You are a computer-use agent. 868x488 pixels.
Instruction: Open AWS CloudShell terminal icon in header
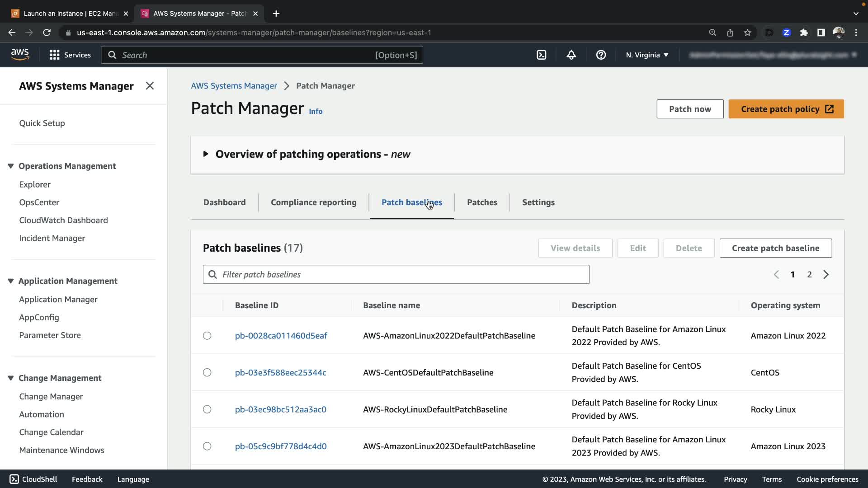click(x=541, y=55)
